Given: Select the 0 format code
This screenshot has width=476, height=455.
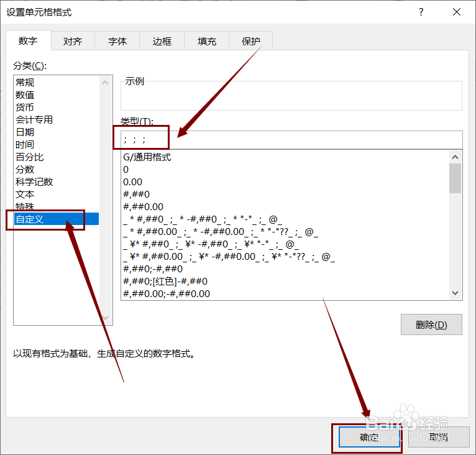Looking at the screenshot, I should pos(285,170).
